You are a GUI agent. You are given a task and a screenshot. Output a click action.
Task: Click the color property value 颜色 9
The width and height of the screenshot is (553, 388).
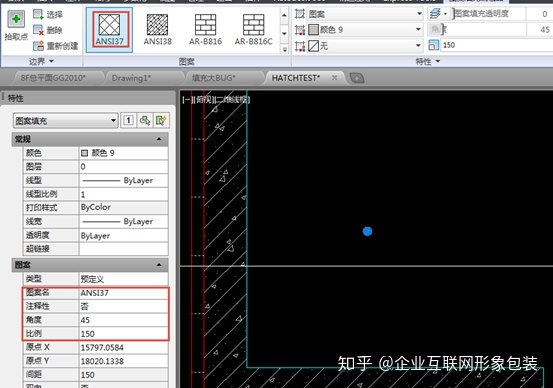(x=123, y=153)
